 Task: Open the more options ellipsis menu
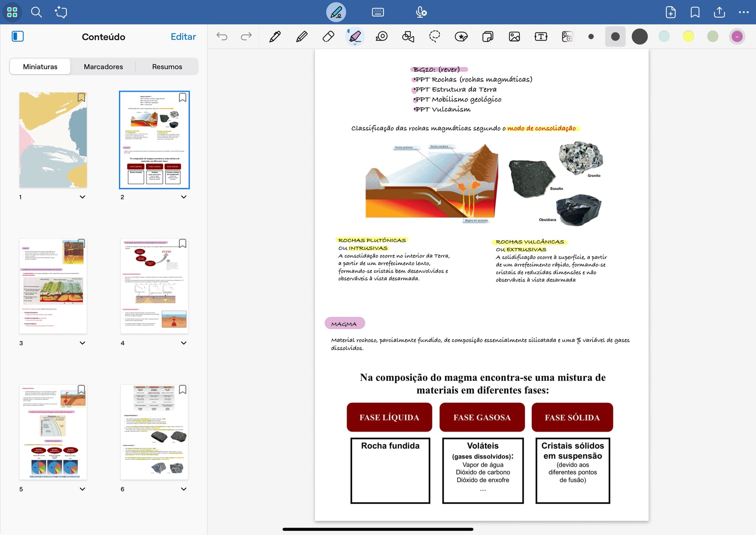744,12
